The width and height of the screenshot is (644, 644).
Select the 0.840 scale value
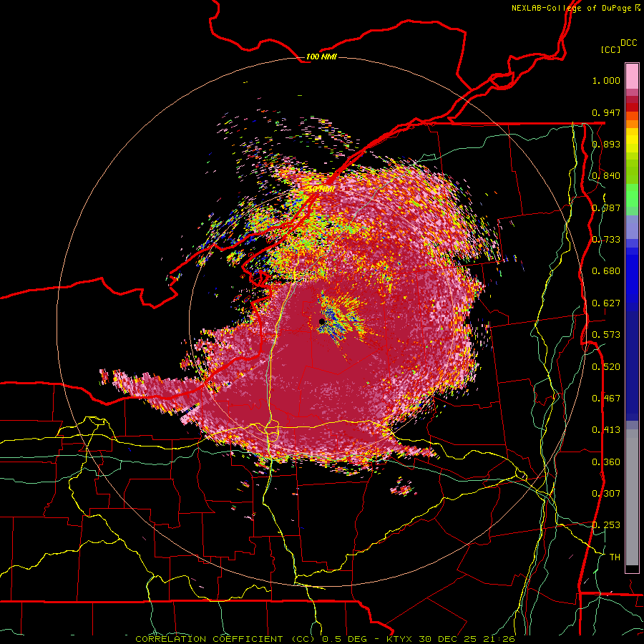pos(606,176)
